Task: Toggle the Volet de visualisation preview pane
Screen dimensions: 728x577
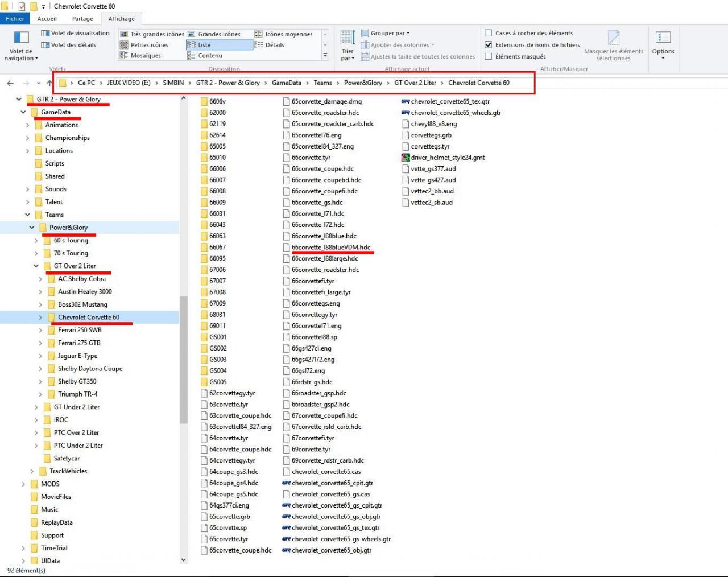Action: (76, 33)
